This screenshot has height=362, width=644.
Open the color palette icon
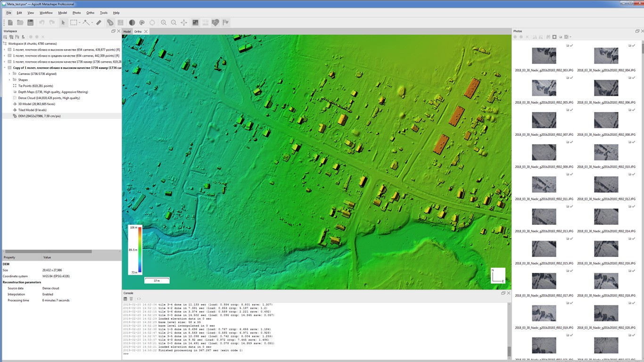pos(142,23)
